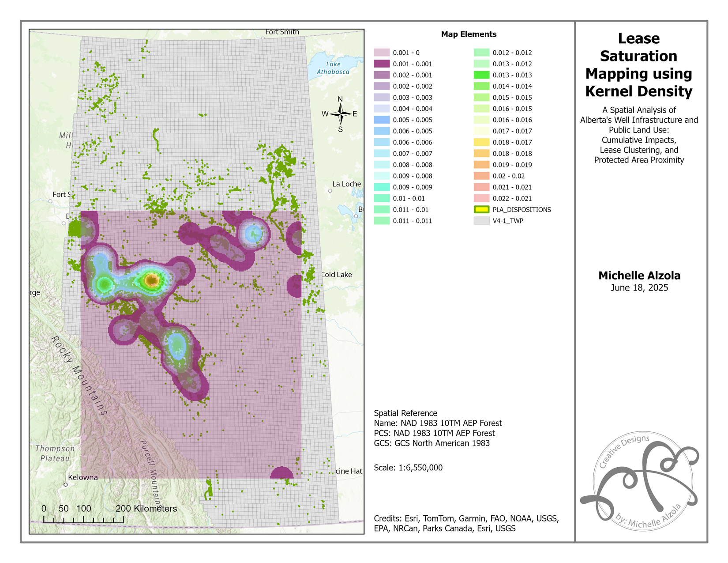Click the scale bar at 100 kilometers
The width and height of the screenshot is (728, 563).
(84, 519)
